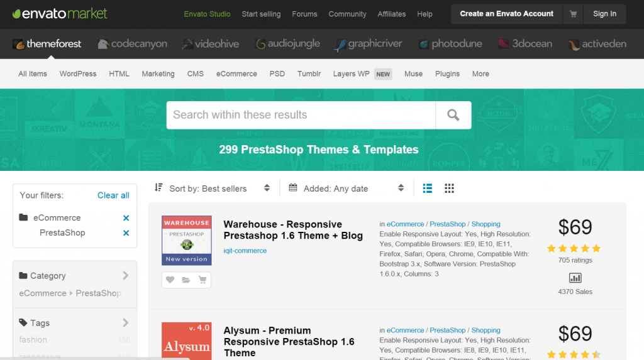
Task: Add Warehouse theme to collection folder
Action: 186,280
